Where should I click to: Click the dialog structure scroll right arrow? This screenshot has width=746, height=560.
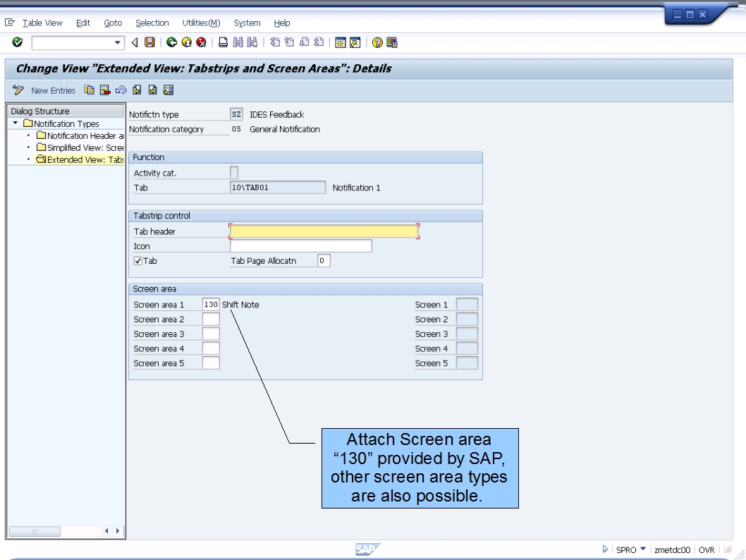(x=118, y=531)
